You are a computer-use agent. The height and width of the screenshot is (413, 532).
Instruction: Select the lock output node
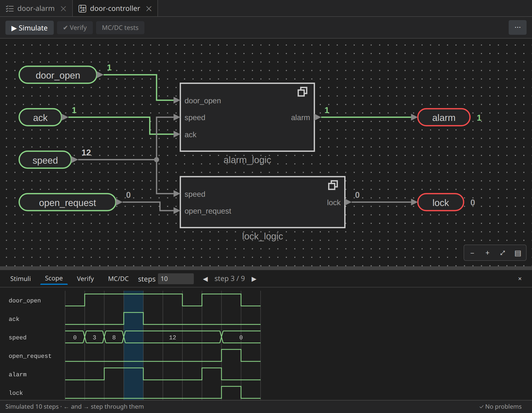[441, 202]
